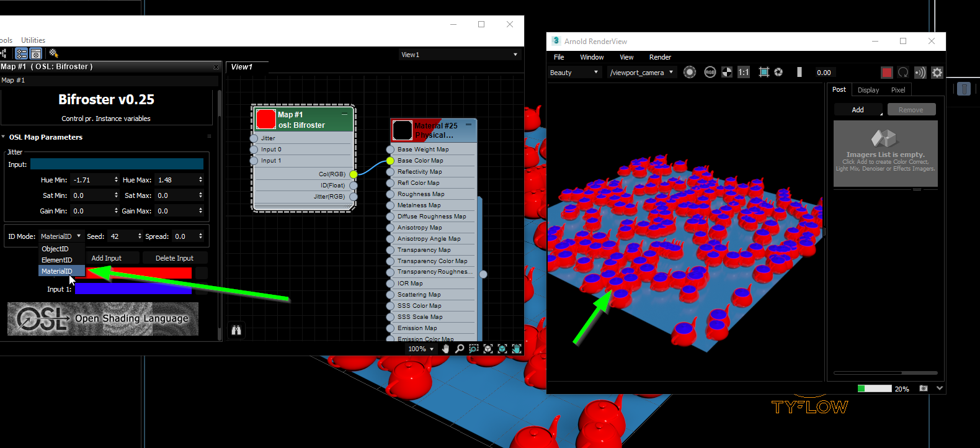
Task: Switch to the Post tab
Action: 839,89
